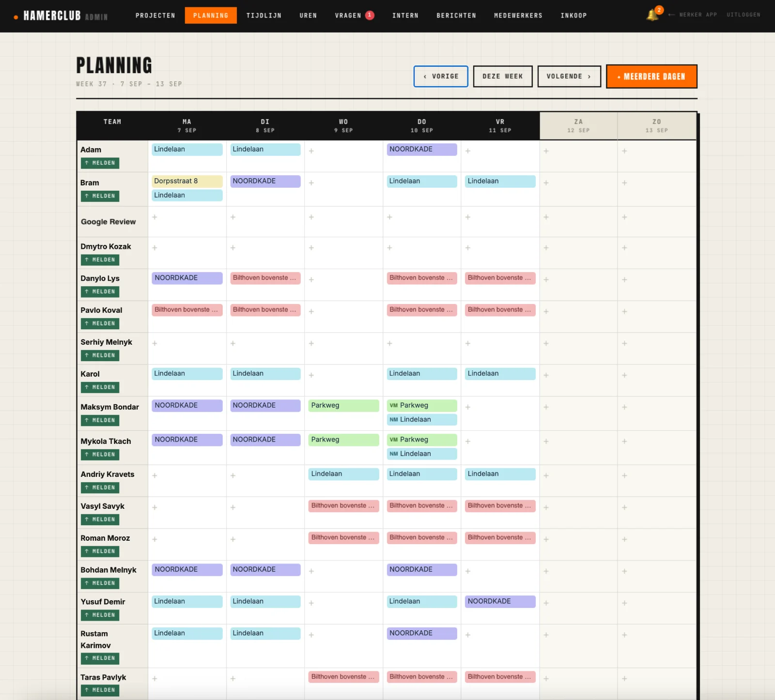
Task: Open the Inkoop section
Action: (x=574, y=15)
